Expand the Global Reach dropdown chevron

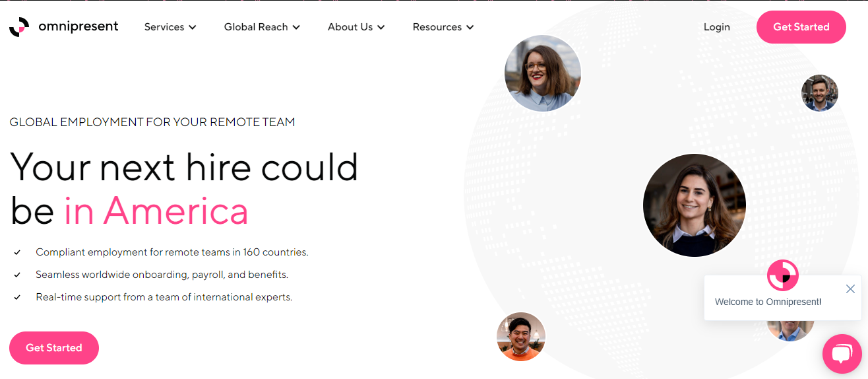tap(296, 27)
